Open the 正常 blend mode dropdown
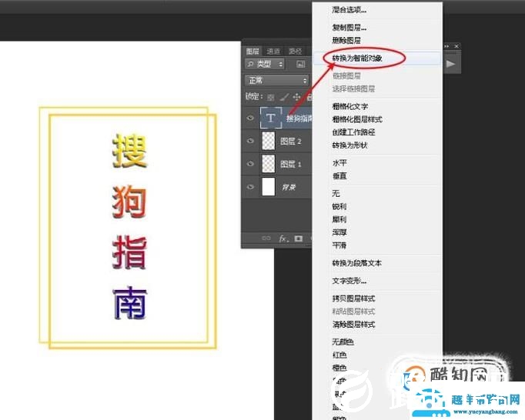This screenshot has height=420, width=525. click(x=277, y=80)
